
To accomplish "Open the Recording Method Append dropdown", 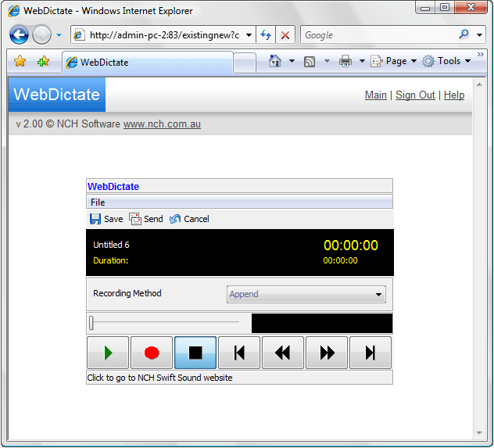I will click(x=306, y=294).
